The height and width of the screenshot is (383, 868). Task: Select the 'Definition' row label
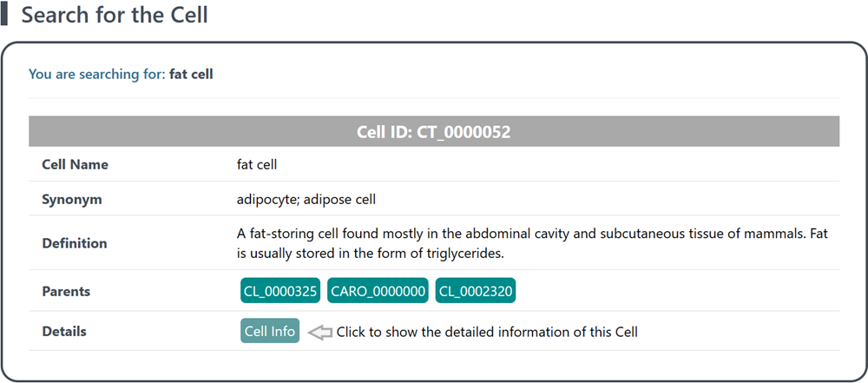pyautogui.click(x=75, y=243)
